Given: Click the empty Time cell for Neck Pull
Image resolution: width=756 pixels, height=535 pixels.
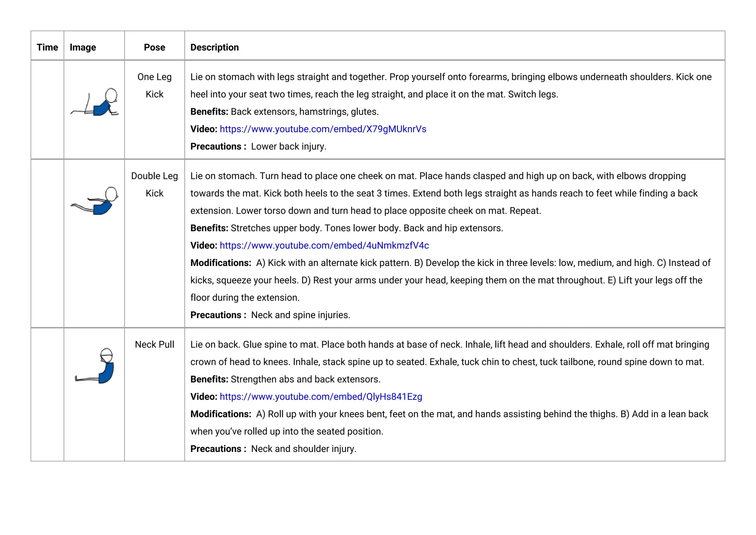Looking at the screenshot, I should tap(47, 394).
